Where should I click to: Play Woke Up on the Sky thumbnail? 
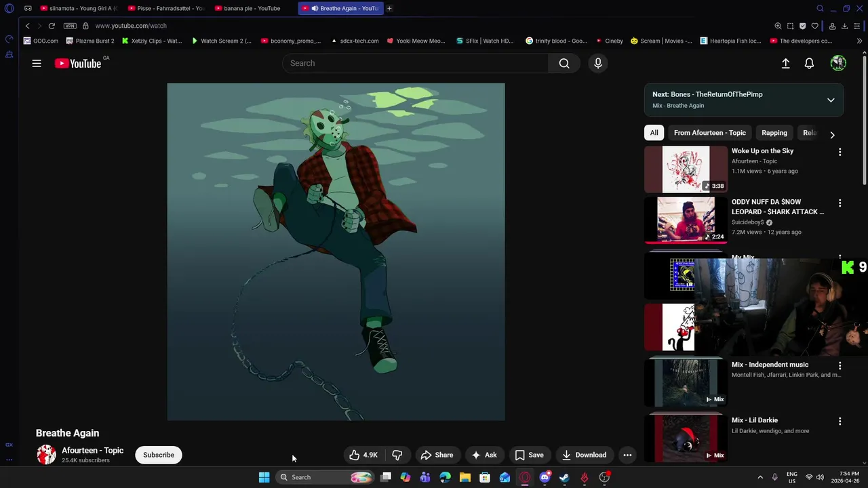(686, 169)
